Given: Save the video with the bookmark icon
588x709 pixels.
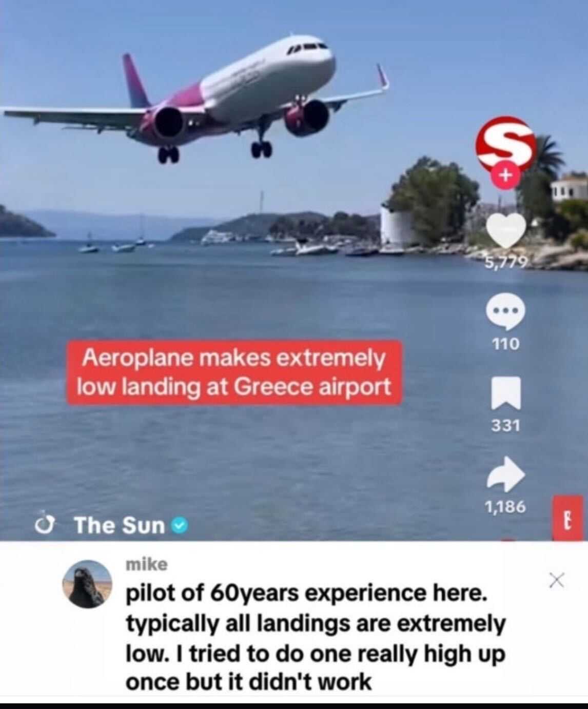Looking at the screenshot, I should [x=506, y=394].
